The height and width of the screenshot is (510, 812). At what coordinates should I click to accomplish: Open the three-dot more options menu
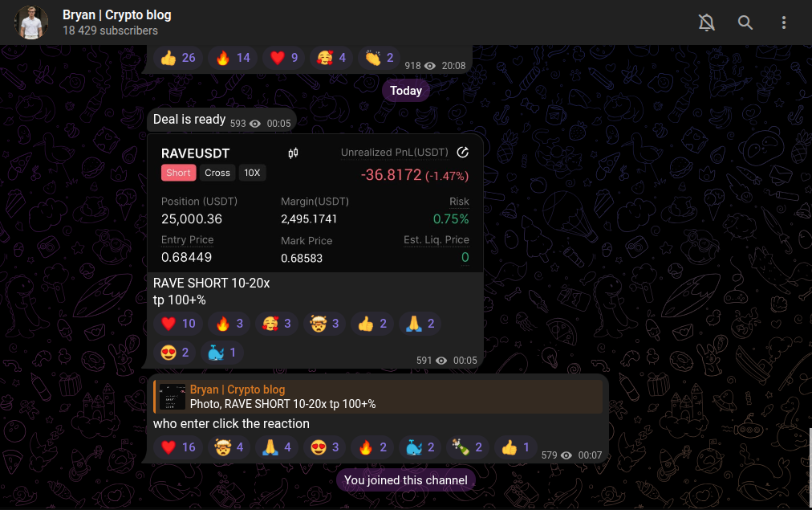coord(784,22)
